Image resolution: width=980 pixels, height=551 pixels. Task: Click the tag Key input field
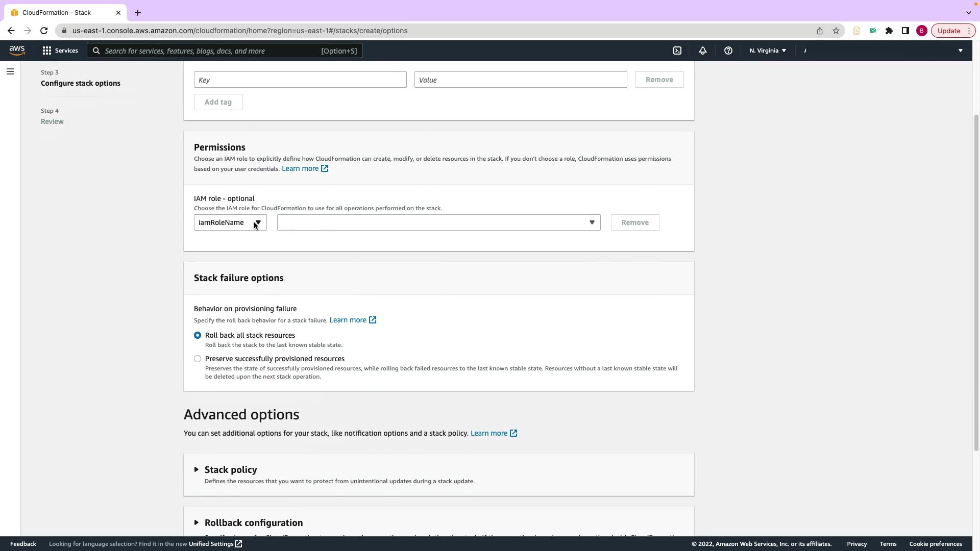click(300, 80)
